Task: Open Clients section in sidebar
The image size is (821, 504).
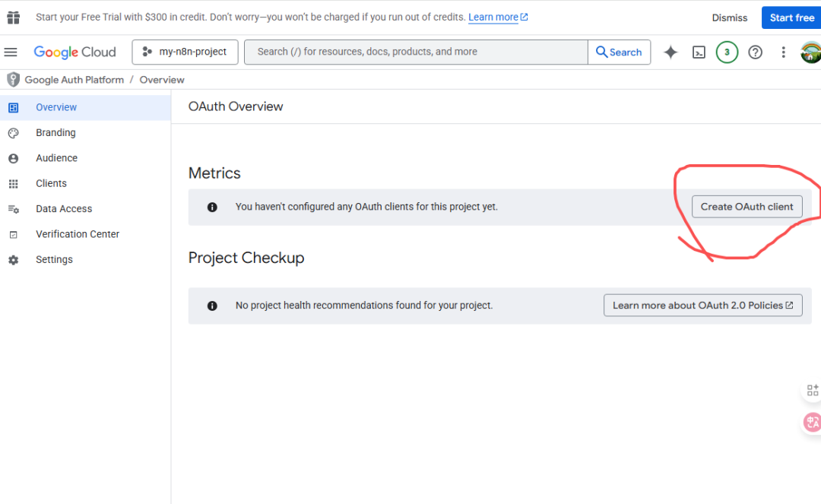Action: 51,183
